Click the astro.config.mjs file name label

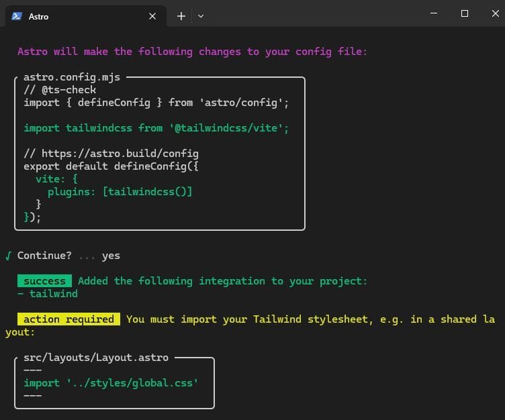pyautogui.click(x=71, y=77)
